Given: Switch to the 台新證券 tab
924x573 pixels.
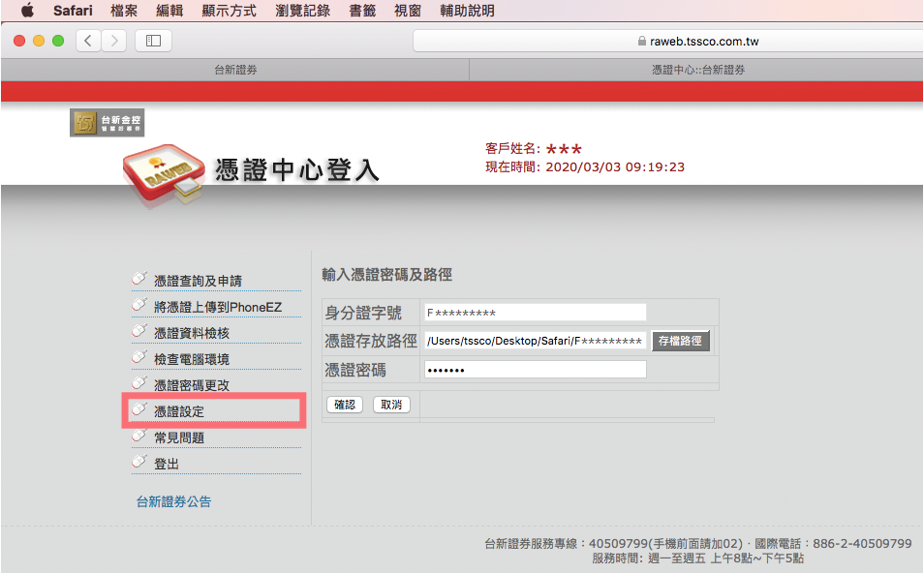Looking at the screenshot, I should (x=235, y=70).
